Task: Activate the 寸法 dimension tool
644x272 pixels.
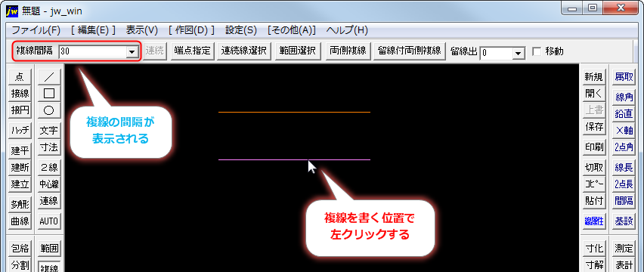Action: pos(49,147)
